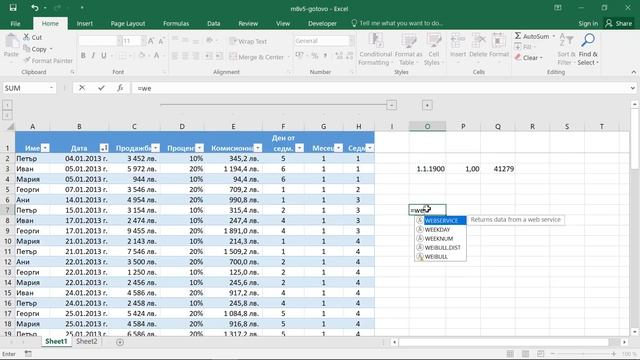The image size is (640, 360).
Task: Select column O header
Action: [427, 126]
